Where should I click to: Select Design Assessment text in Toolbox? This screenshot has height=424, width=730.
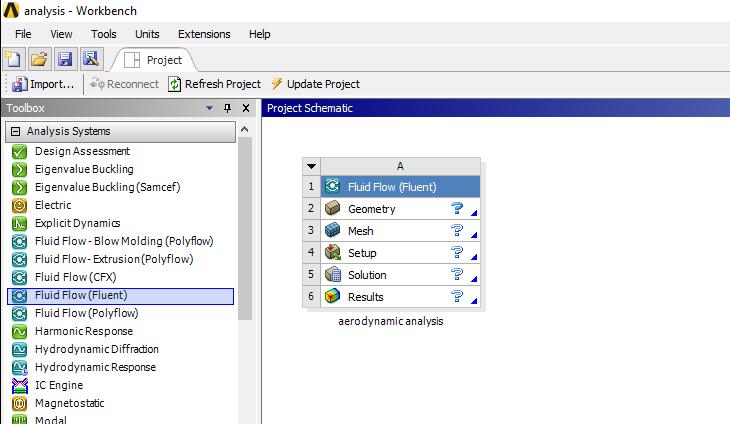click(82, 151)
